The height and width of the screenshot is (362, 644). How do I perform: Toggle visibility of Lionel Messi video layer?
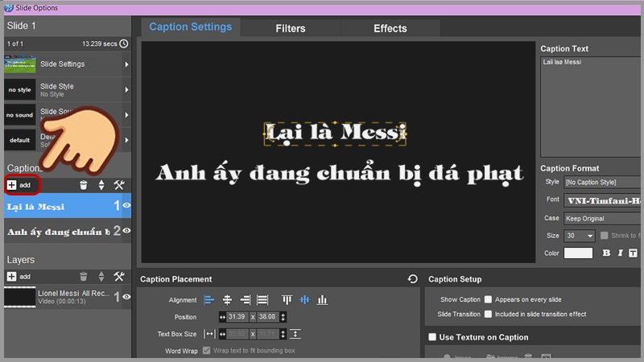coord(127,297)
